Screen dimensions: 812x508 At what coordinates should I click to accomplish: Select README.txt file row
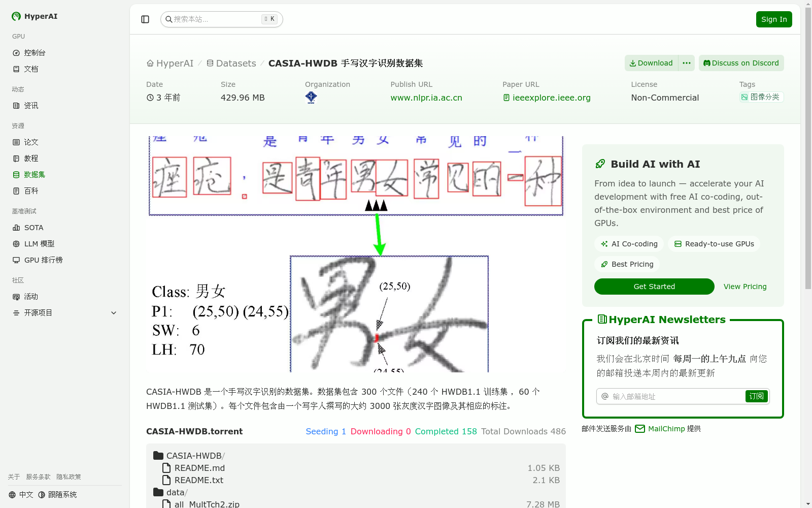pos(356,480)
